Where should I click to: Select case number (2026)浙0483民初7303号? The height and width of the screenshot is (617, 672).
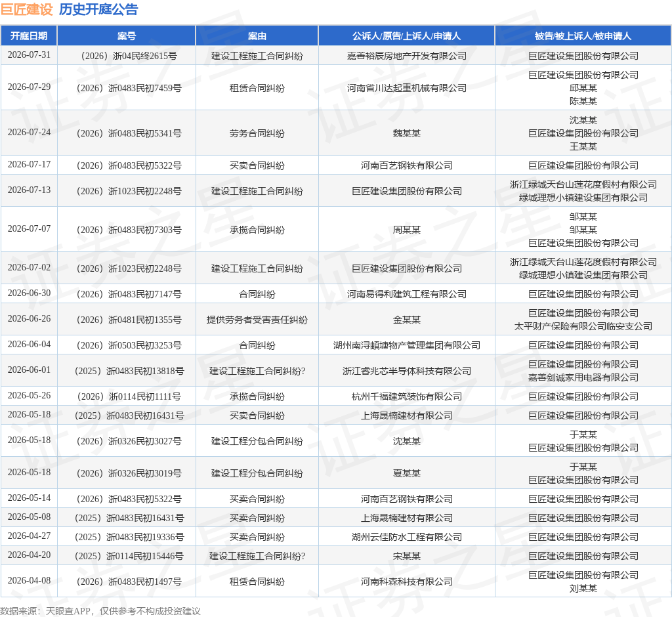[x=129, y=230]
